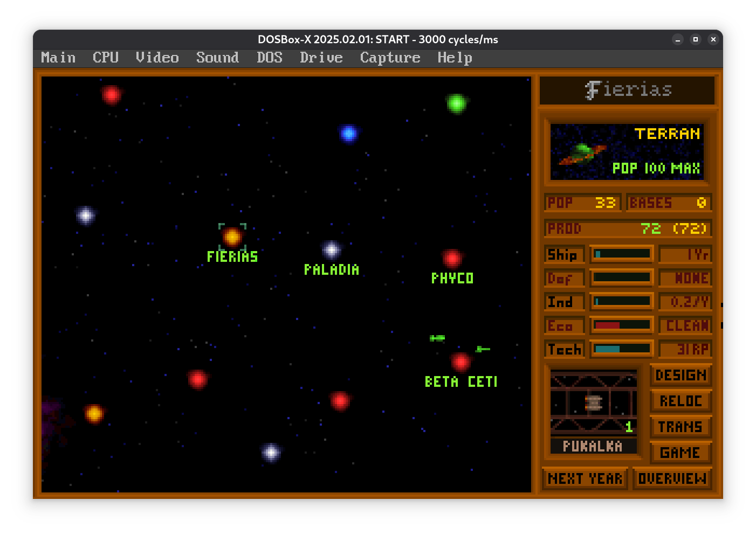Select the green star in upper right
Image resolution: width=756 pixels, height=535 pixels.
pos(456,103)
